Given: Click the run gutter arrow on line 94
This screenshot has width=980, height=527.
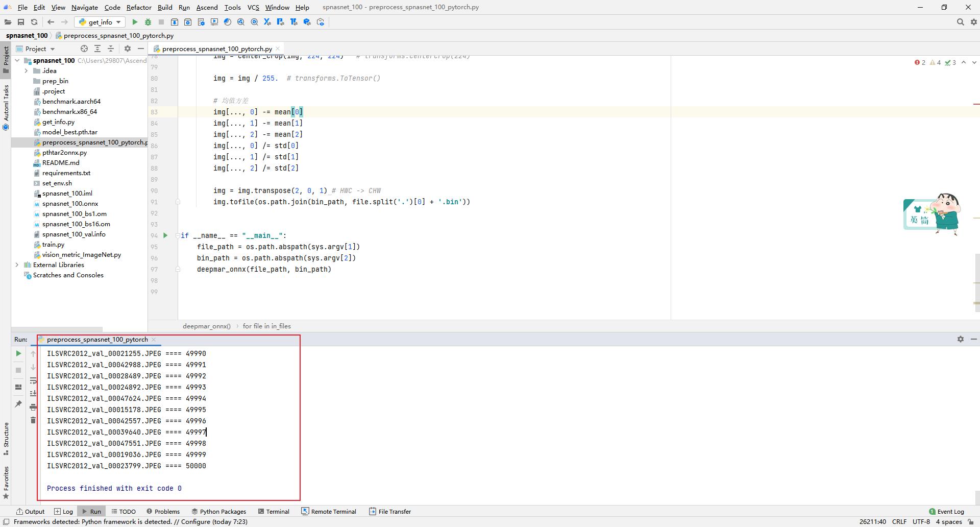Looking at the screenshot, I should pos(165,235).
